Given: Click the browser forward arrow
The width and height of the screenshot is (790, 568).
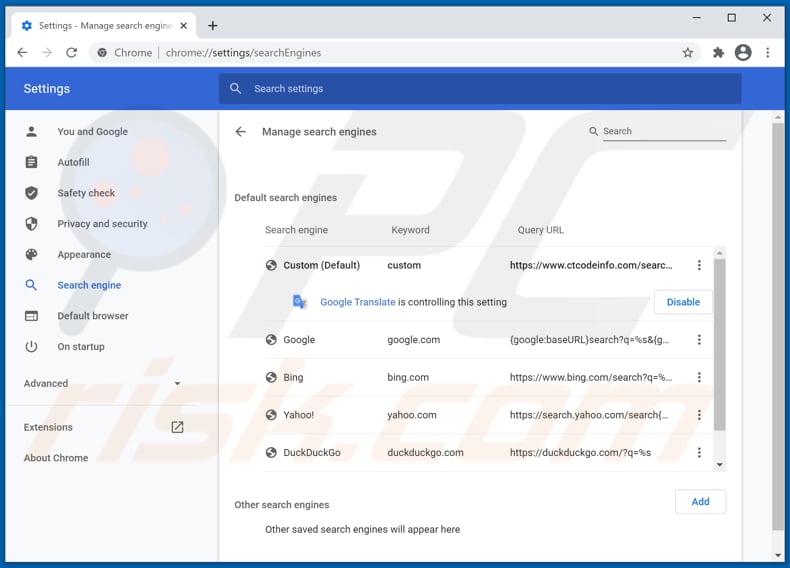Looking at the screenshot, I should [47, 52].
